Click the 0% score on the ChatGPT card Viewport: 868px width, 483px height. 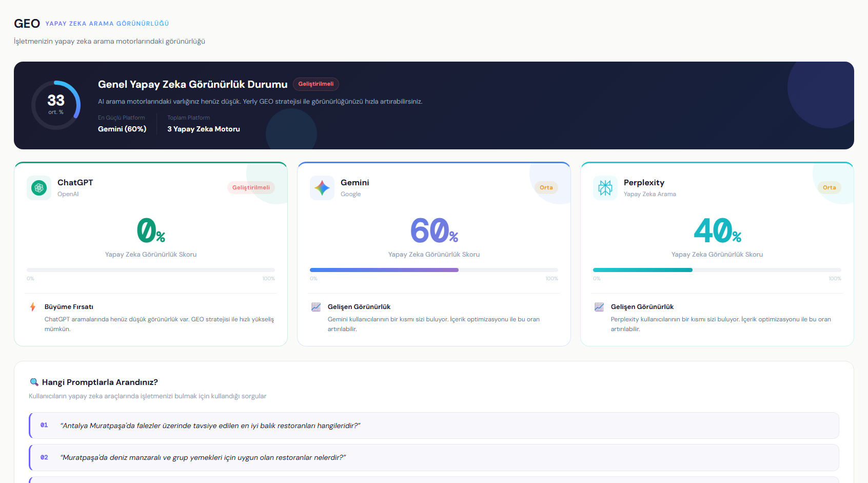151,230
